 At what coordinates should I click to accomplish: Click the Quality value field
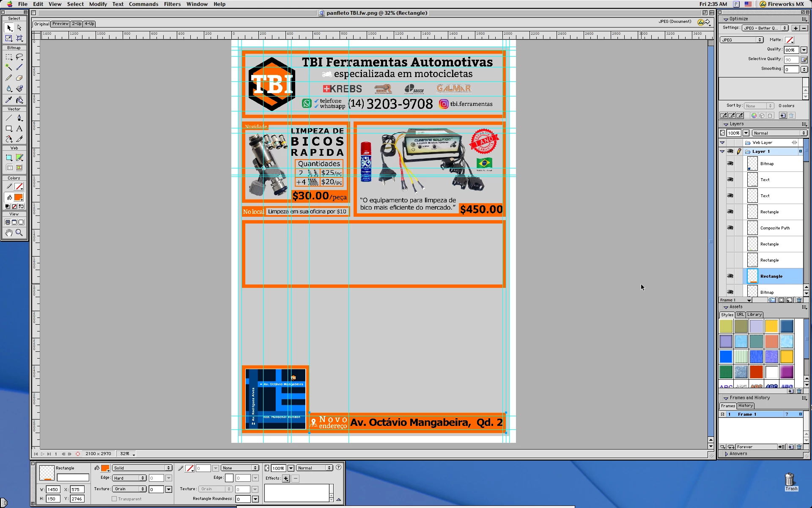tap(791, 50)
